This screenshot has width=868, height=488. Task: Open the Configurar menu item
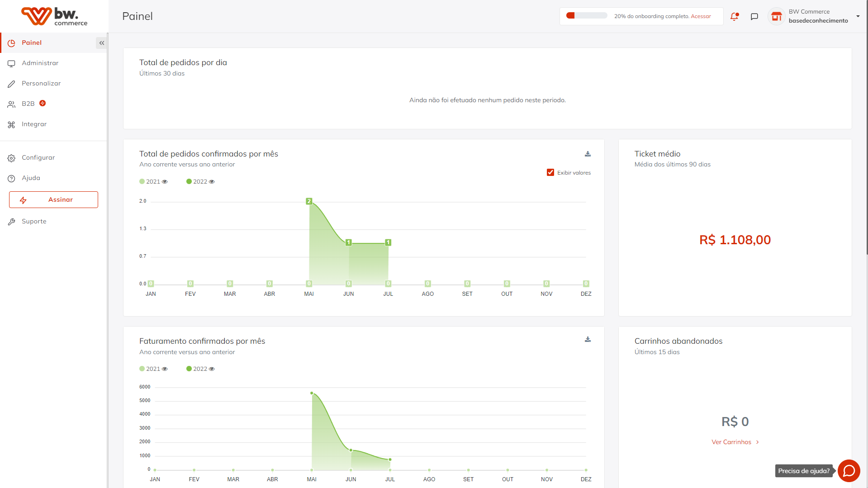click(x=53, y=158)
